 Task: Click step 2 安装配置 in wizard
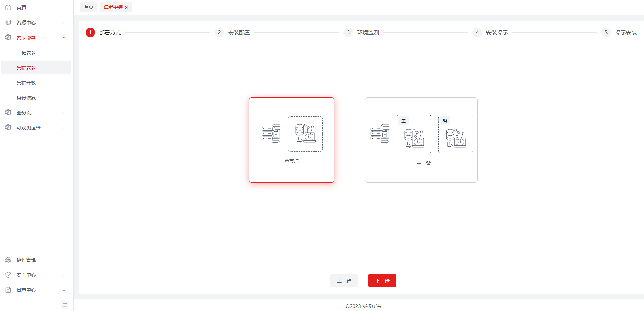[239, 33]
